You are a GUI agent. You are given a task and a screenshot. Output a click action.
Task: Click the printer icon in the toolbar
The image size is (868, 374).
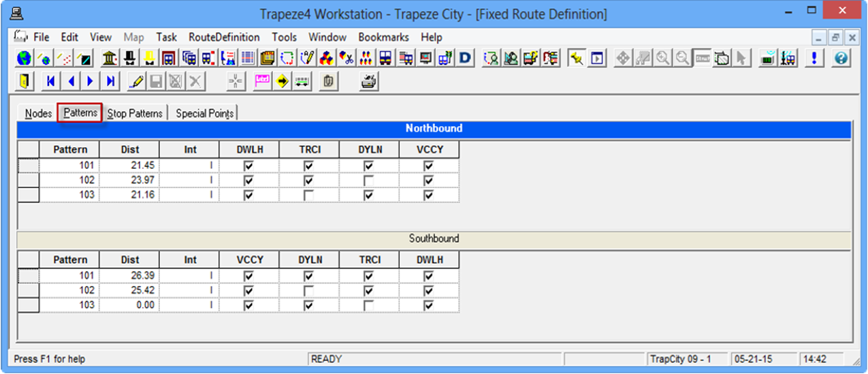[368, 82]
